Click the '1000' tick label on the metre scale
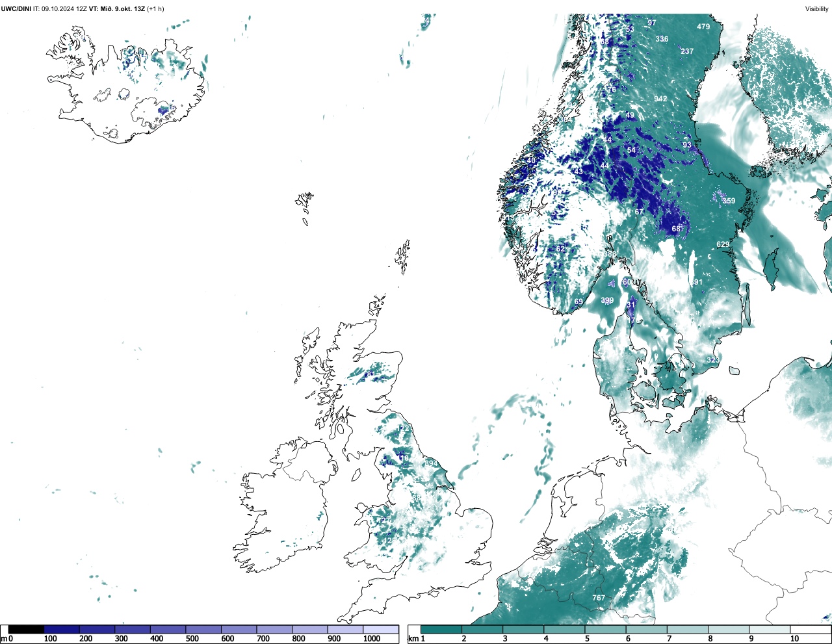This screenshot has height=644, width=832. click(x=372, y=639)
